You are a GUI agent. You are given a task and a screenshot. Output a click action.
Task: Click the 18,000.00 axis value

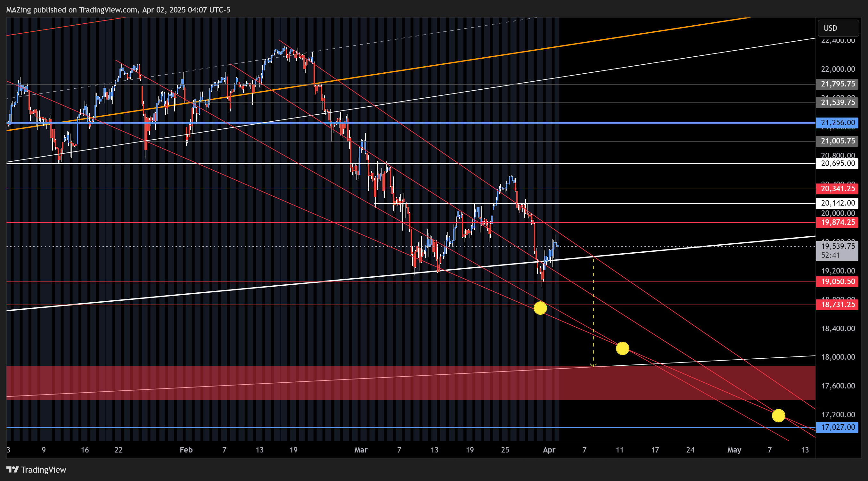[x=838, y=357]
